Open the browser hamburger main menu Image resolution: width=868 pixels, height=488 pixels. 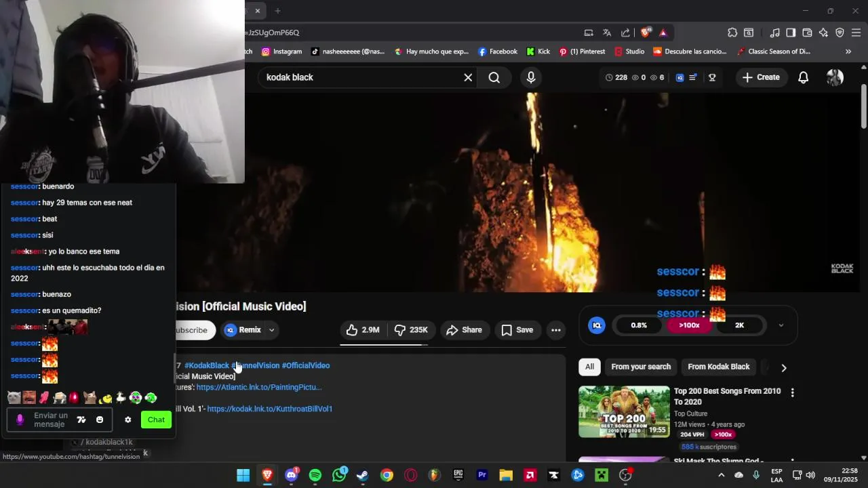856,33
